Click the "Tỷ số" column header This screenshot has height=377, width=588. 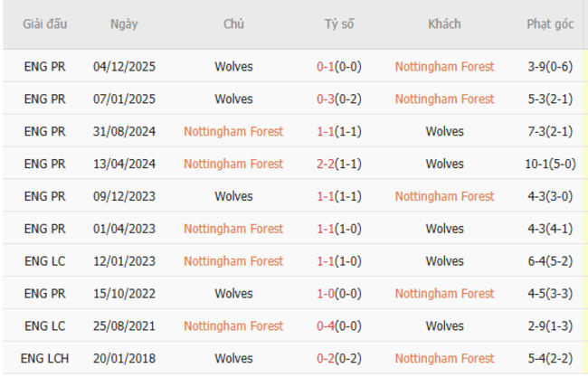coord(339,24)
